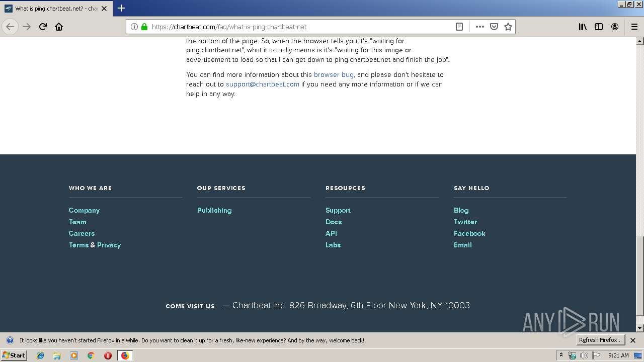Click the 'RESOURCES' footer heading
This screenshot has height=362, width=644.
[345, 188]
